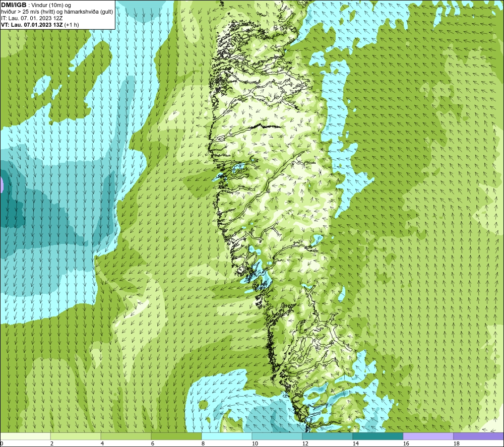Click the 16–18 m/s light purple legend swatch

point(428,436)
